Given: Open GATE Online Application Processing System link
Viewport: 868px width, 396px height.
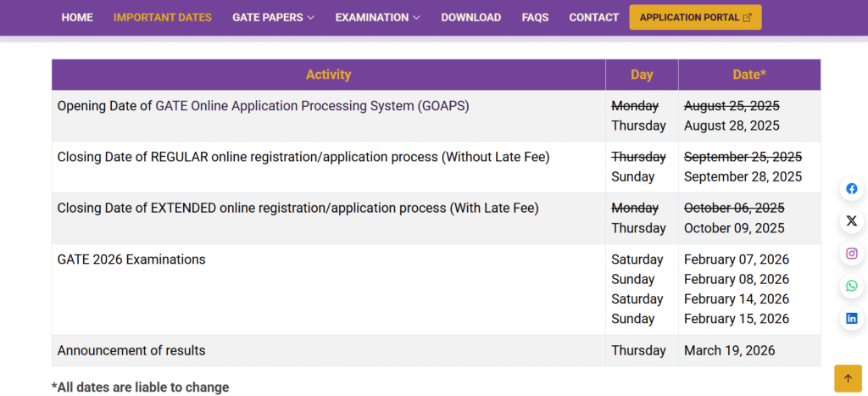Looking at the screenshot, I should tap(312, 106).
